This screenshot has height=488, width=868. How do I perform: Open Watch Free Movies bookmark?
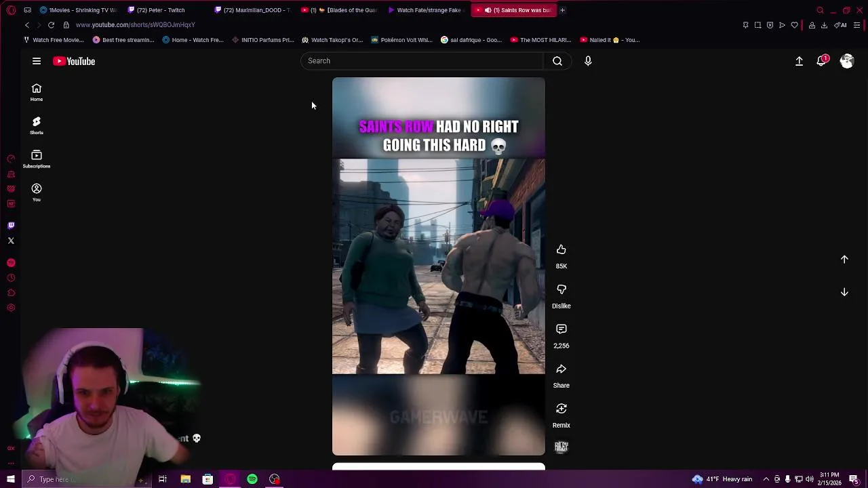pos(53,40)
